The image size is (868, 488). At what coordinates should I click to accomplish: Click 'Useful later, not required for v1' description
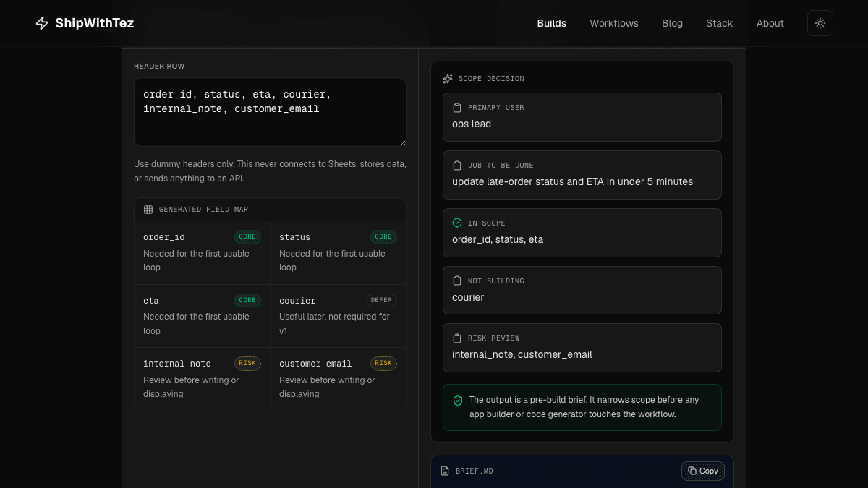pos(334,324)
